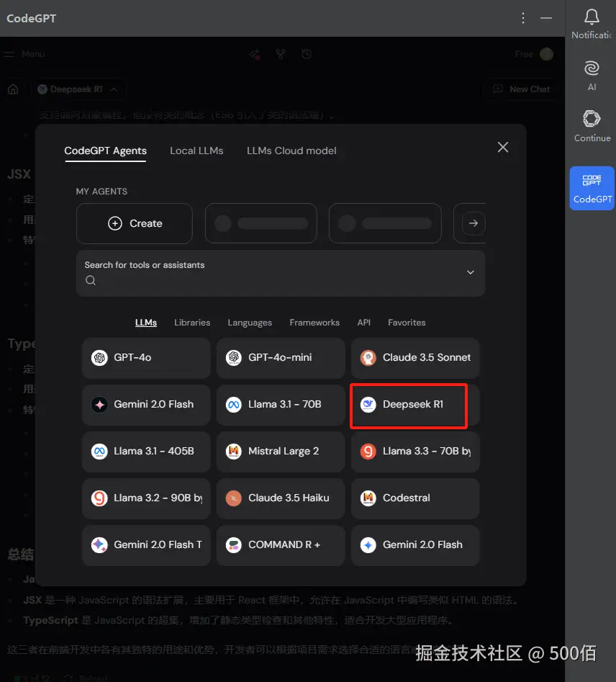Click the Gemini 2.0 Flash star icon in second row
The image size is (616, 682).
coord(99,405)
